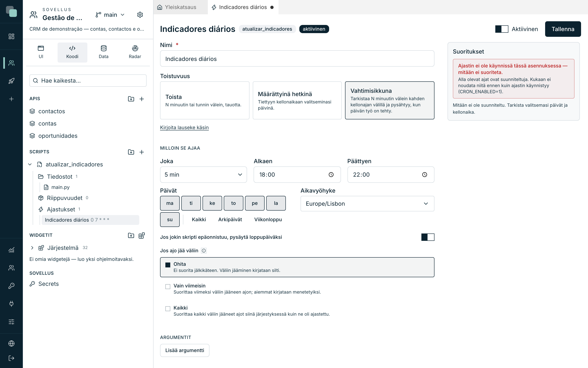Click the clock icon in the Alkaen field
Image resolution: width=588 pixels, height=368 pixels.
(x=331, y=175)
